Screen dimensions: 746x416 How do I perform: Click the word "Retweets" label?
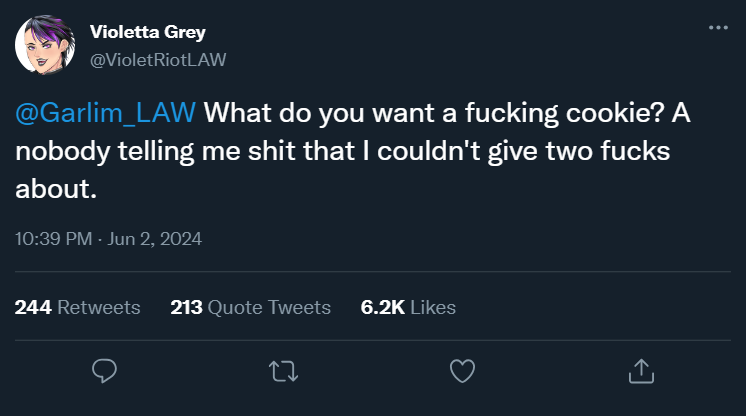[98, 307]
